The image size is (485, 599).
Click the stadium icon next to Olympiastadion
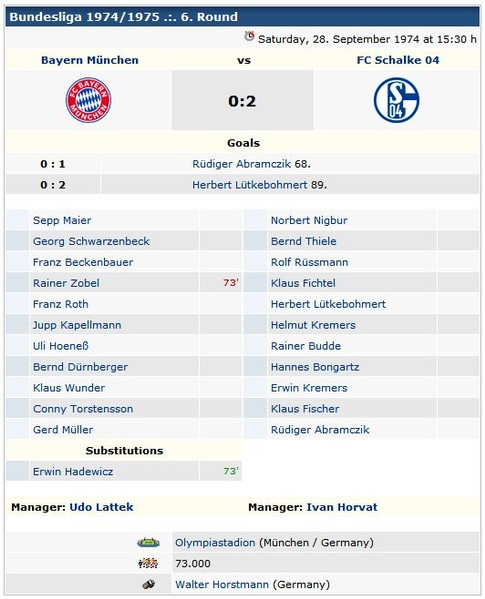pyautogui.click(x=149, y=542)
